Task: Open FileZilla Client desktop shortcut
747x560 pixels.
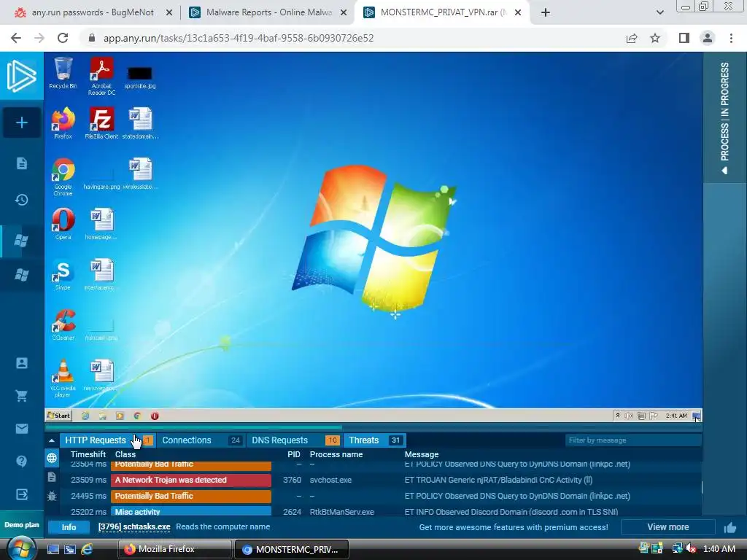Action: (x=101, y=122)
